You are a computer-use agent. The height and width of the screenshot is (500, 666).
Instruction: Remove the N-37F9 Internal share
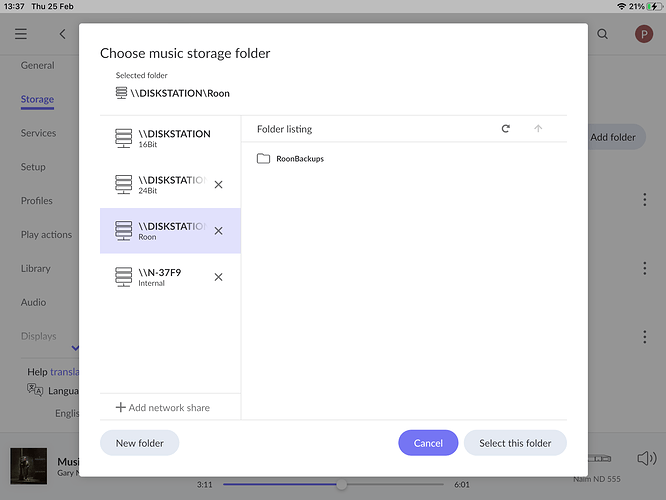[218, 277]
